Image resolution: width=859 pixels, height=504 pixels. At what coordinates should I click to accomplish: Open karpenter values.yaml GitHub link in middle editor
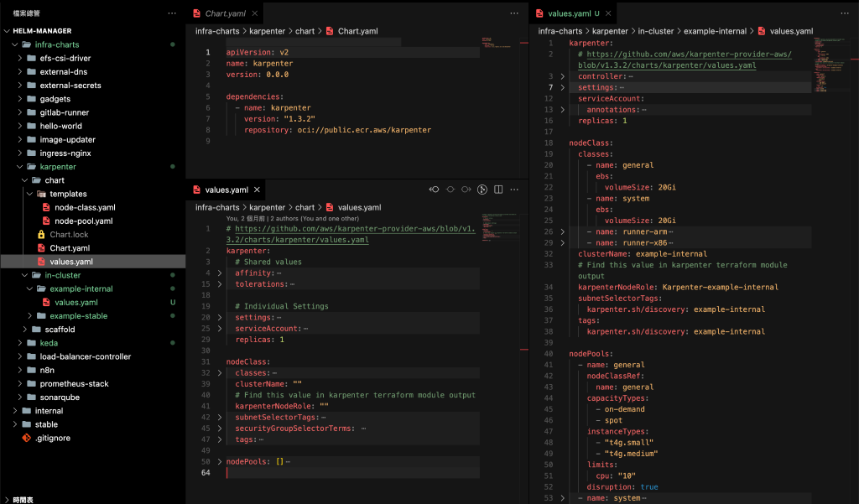[351, 235]
